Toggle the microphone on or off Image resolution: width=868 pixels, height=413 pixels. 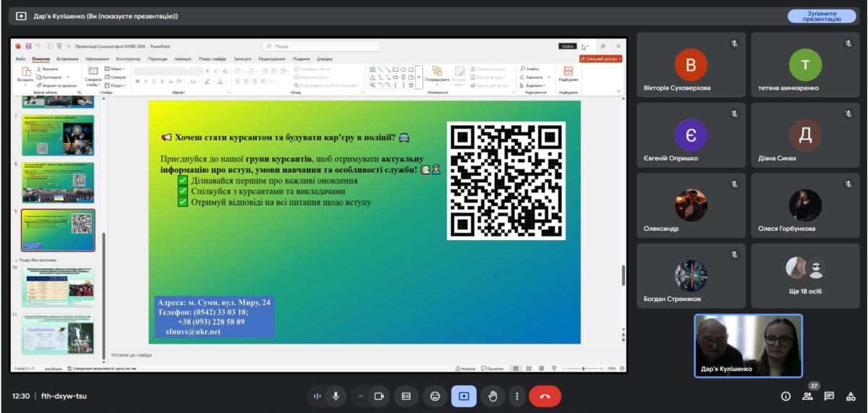(x=336, y=396)
